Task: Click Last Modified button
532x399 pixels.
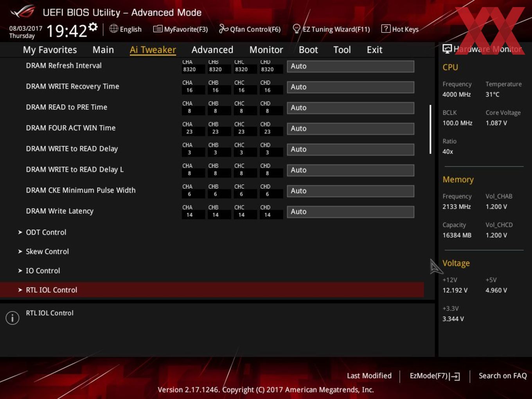Action: pyautogui.click(x=369, y=376)
